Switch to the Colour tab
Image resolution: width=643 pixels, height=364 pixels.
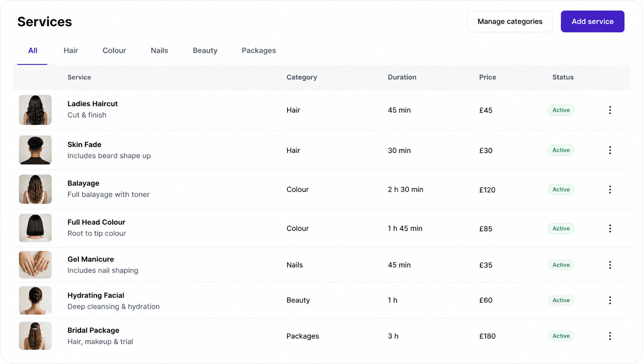114,51
